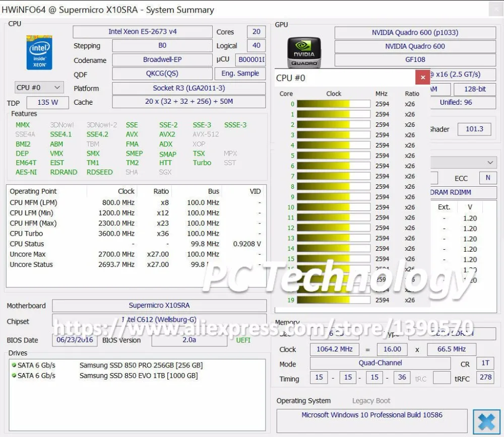Click the Logical value 40

256,46
